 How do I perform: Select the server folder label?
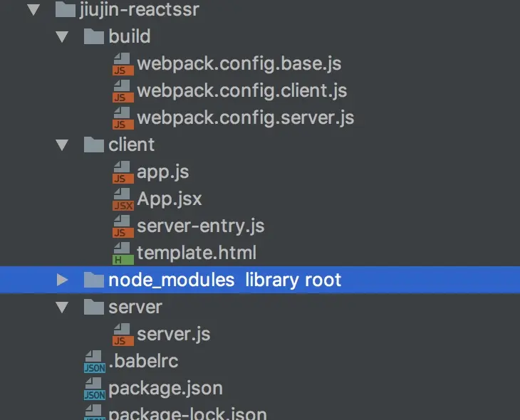[x=135, y=308]
